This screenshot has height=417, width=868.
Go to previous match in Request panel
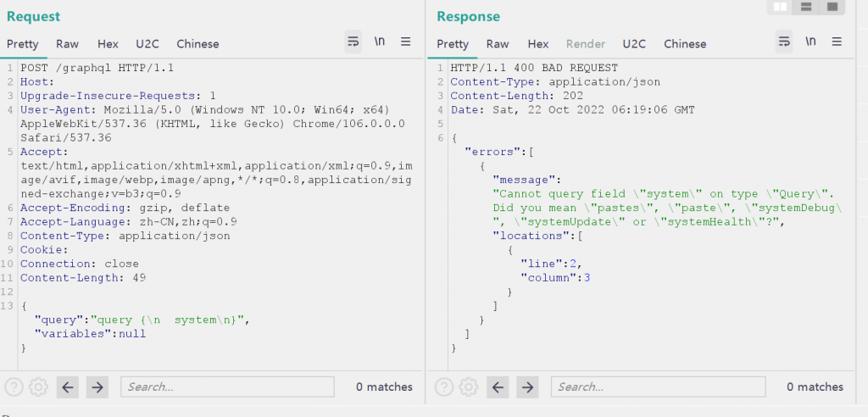tap(69, 387)
